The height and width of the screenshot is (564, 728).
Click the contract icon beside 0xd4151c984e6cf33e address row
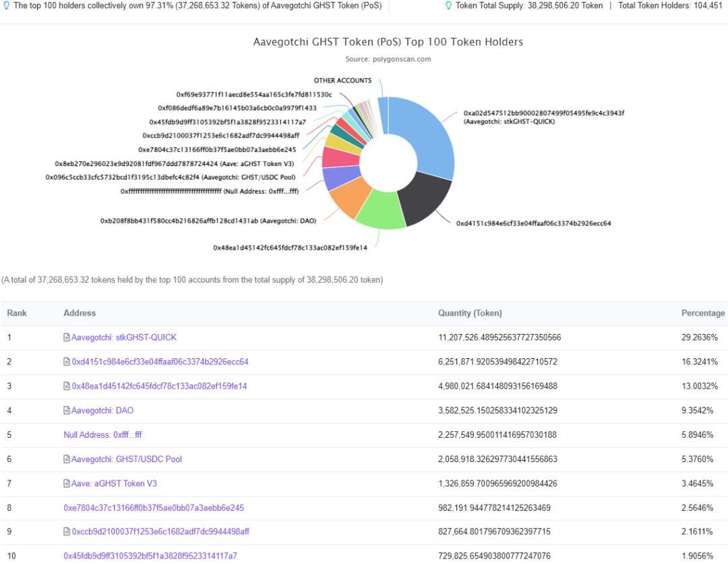[x=67, y=362]
